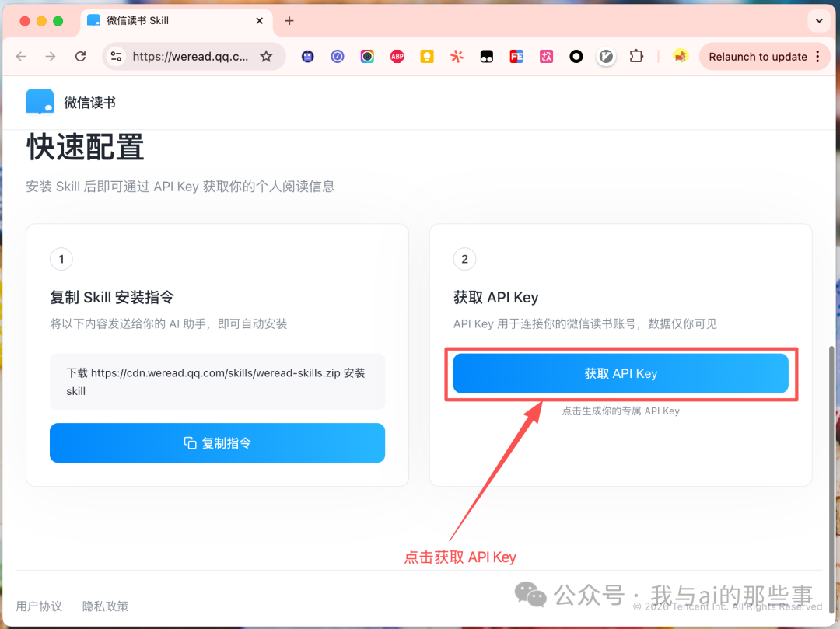The height and width of the screenshot is (629, 840).
Task: Click 获取 API Key card heading
Action: point(495,297)
